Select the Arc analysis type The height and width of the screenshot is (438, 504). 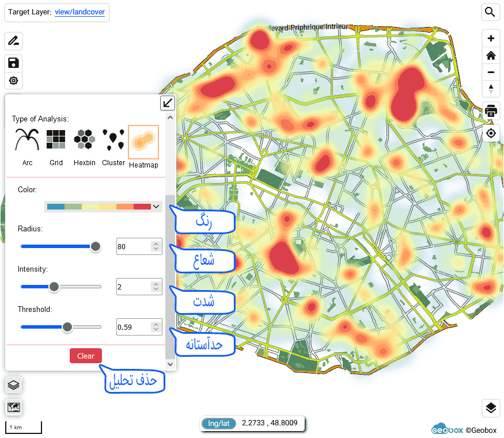27,147
